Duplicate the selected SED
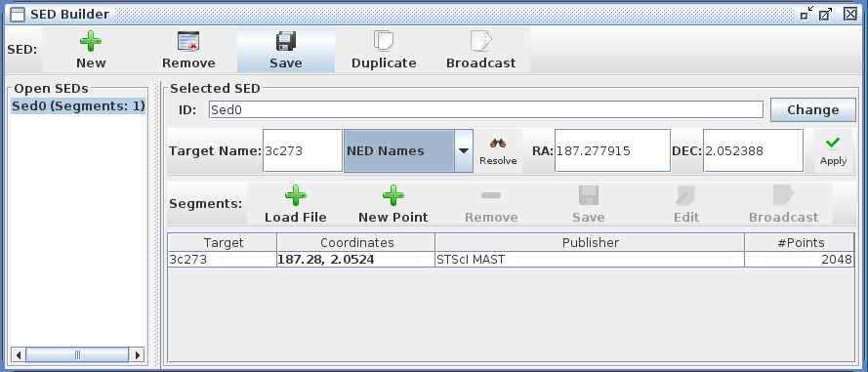 (384, 50)
